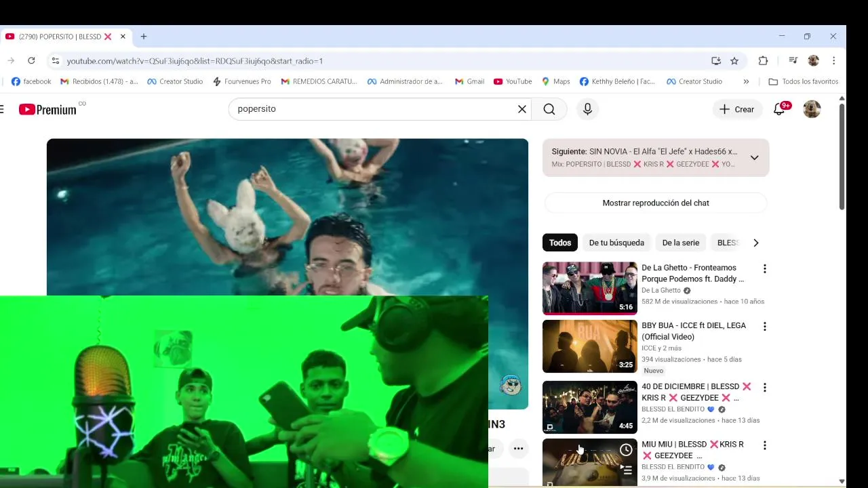Open the Chrome extensions puzzle icon
Viewport: 868px width, 488px height.
(x=763, y=61)
